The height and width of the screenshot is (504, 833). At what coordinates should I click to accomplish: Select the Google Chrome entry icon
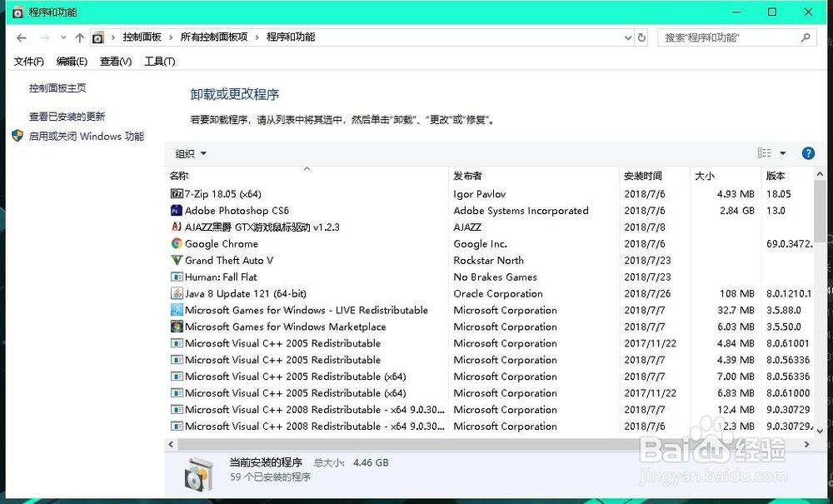click(x=175, y=243)
